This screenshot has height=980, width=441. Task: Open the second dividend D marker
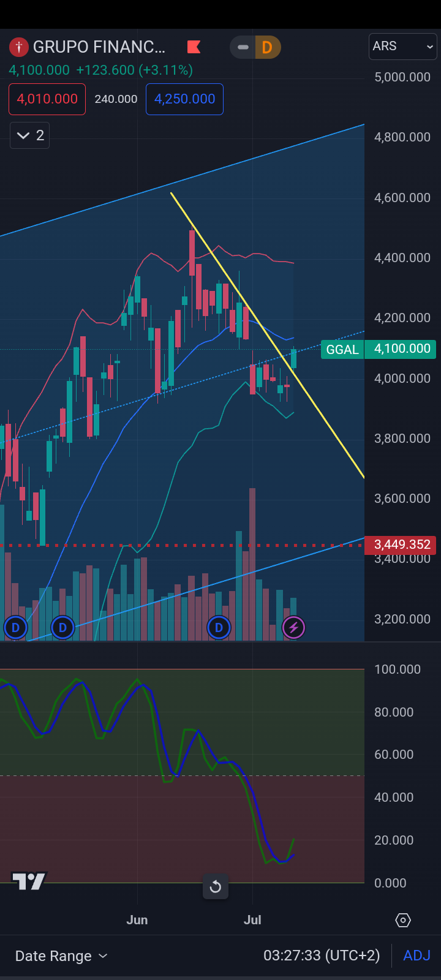[x=62, y=627]
